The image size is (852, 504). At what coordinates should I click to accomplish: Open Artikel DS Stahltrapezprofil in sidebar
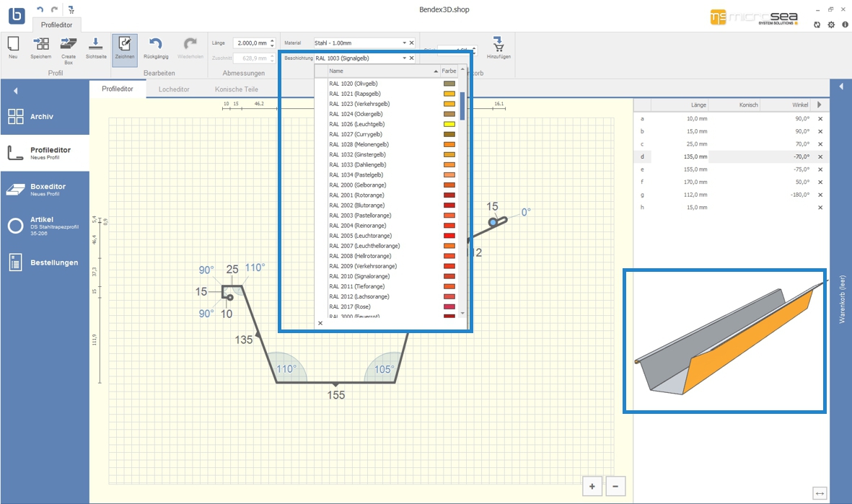coord(45,226)
